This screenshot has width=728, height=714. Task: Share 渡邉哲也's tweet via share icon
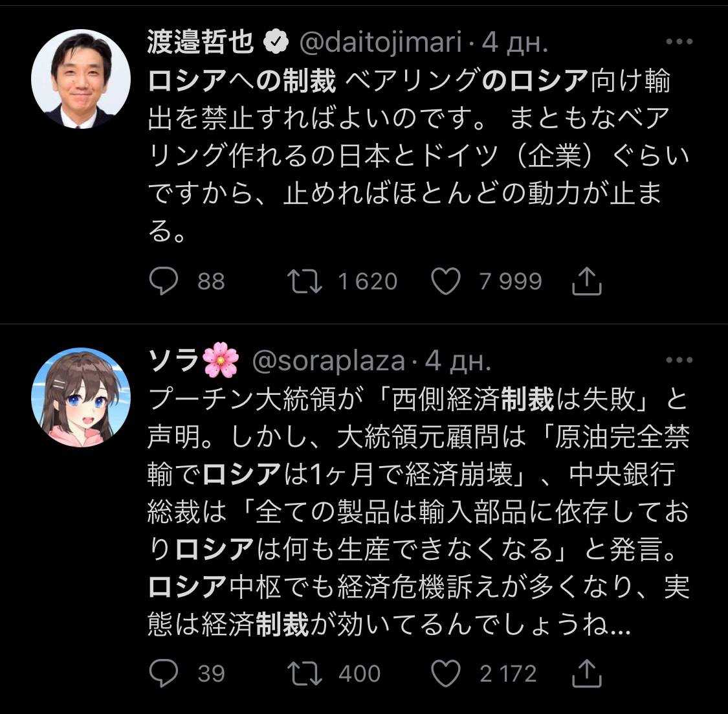click(588, 282)
